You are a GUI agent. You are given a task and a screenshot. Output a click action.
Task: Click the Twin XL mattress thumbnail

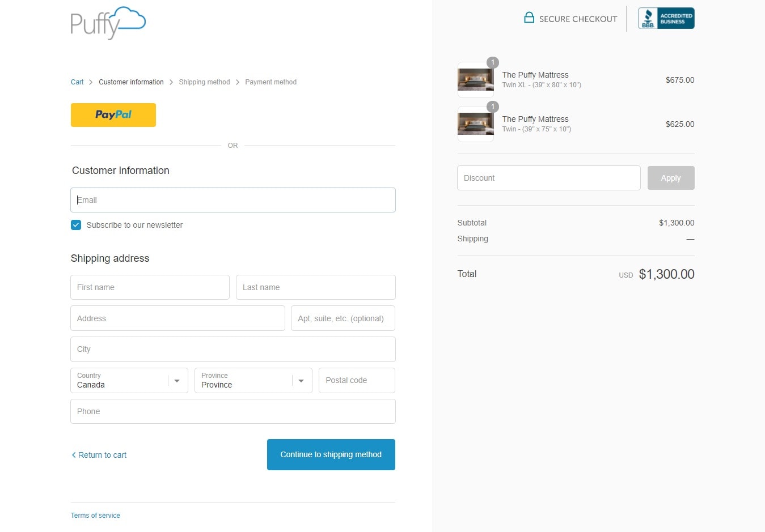pyautogui.click(x=476, y=80)
